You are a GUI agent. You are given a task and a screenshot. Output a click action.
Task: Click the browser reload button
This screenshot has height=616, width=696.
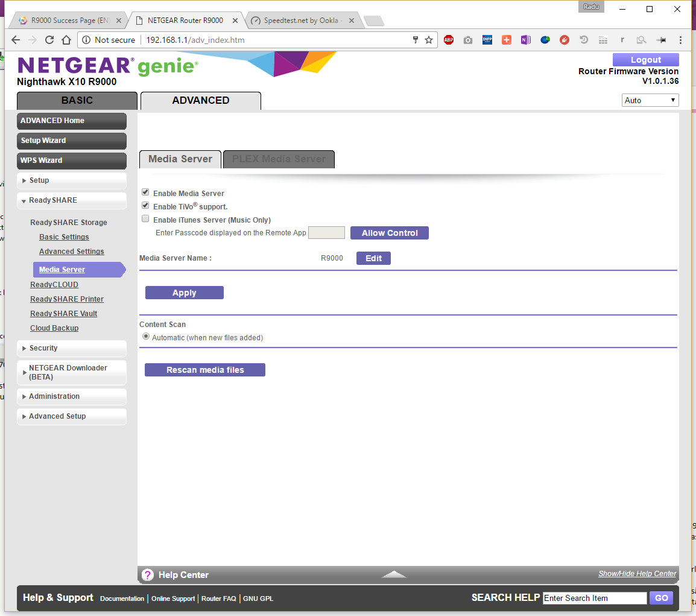[x=49, y=40]
